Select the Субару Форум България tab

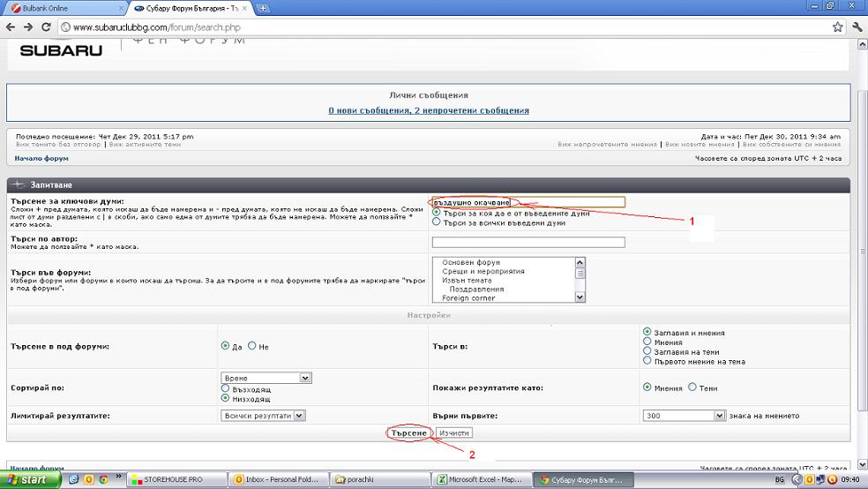click(x=191, y=8)
